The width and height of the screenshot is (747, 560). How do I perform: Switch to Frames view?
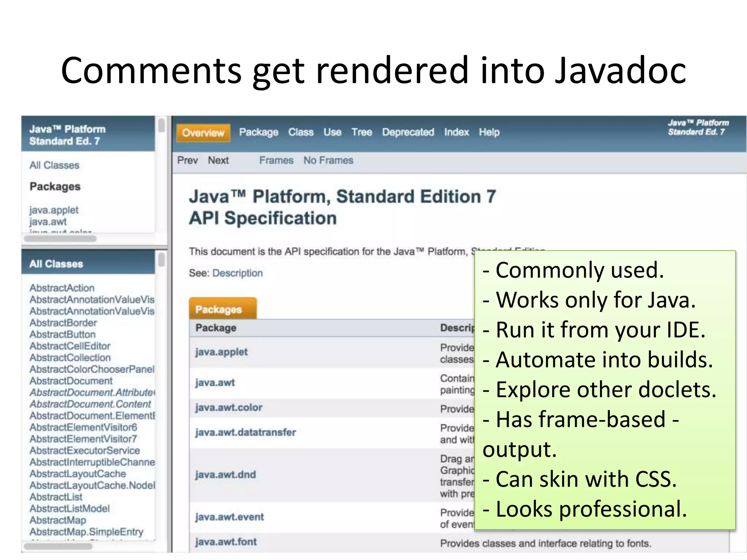[x=276, y=160]
